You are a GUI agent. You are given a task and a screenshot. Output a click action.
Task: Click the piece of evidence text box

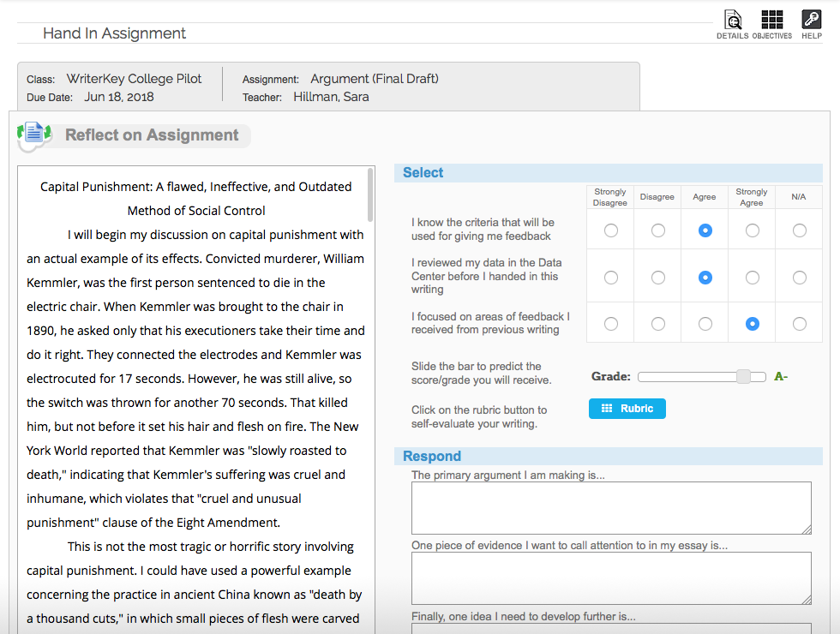[x=610, y=578]
